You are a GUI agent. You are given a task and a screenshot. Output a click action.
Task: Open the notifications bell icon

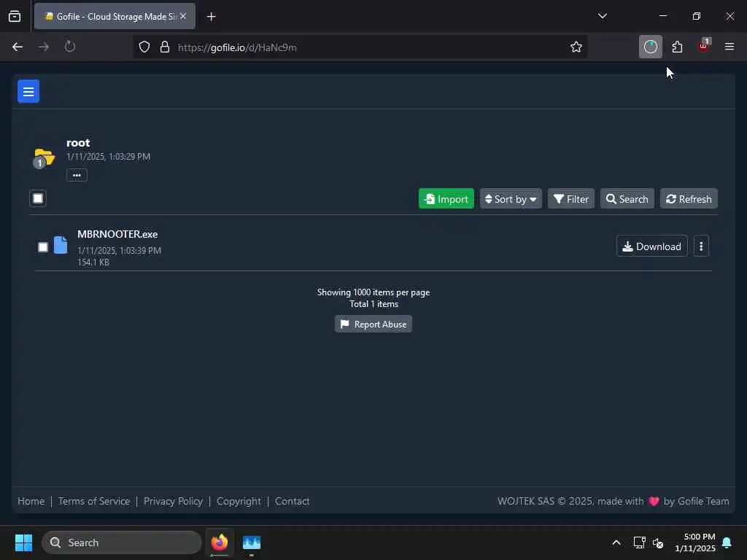point(727,542)
